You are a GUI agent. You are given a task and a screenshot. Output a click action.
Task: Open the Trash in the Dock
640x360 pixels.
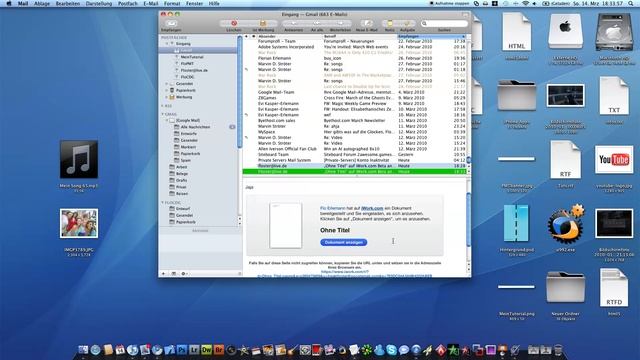click(x=558, y=350)
